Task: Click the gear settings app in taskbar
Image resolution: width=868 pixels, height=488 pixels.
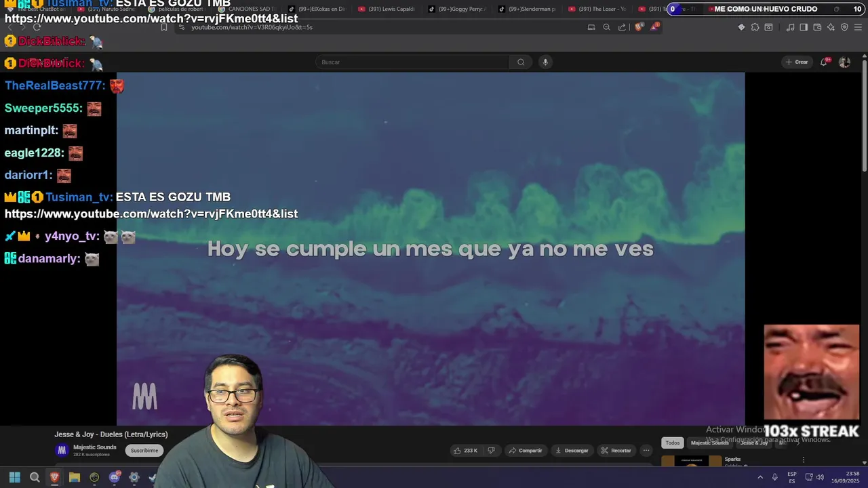Action: coord(134,477)
